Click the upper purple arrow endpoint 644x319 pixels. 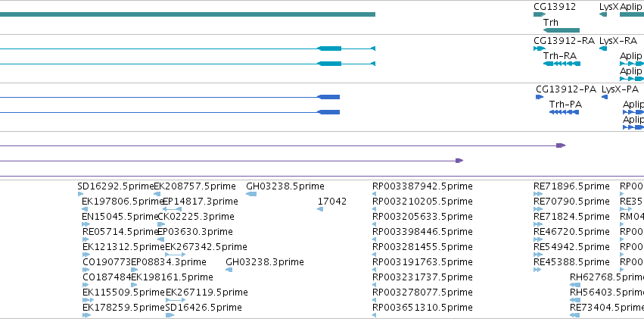[561, 145]
